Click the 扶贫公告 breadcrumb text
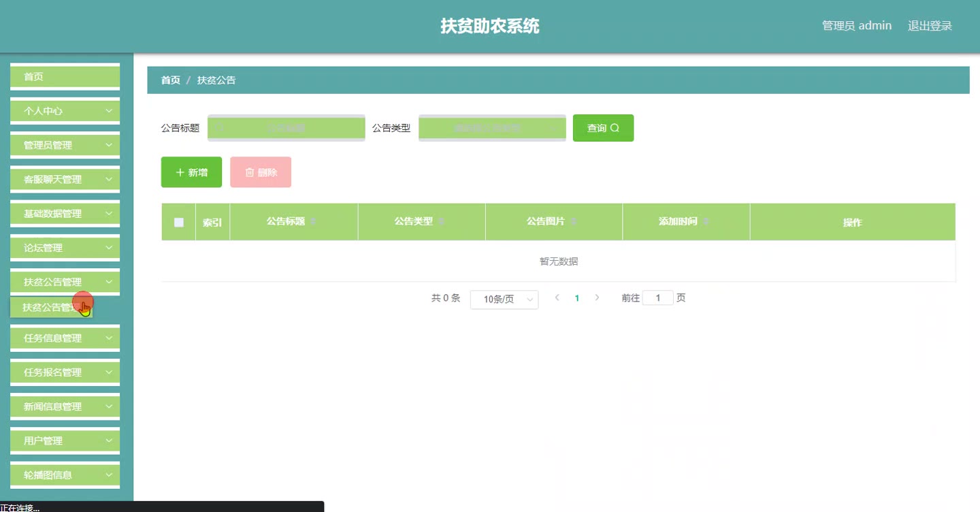 click(216, 80)
